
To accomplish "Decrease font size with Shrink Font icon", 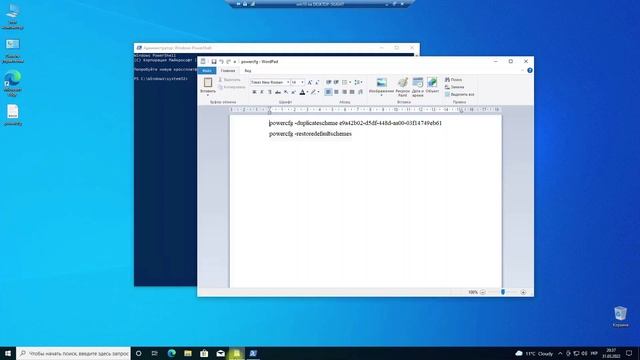I will click(317, 82).
